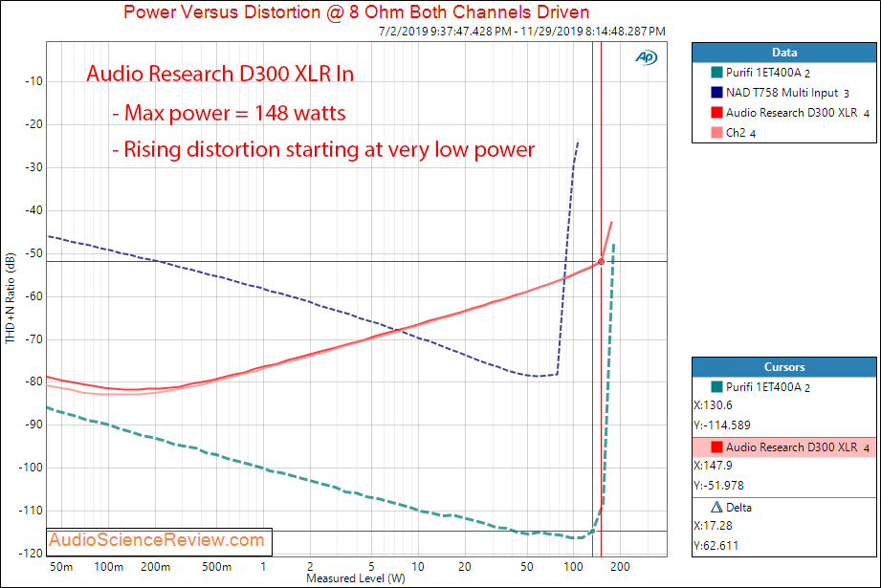Screen dimensions: 881x588
Task: Click the graph title 'Power Versus Distortion @ 8 Ohm'
Action: coord(356,11)
